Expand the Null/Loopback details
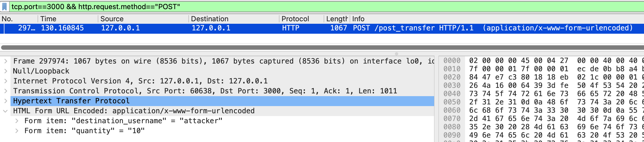 [6, 71]
